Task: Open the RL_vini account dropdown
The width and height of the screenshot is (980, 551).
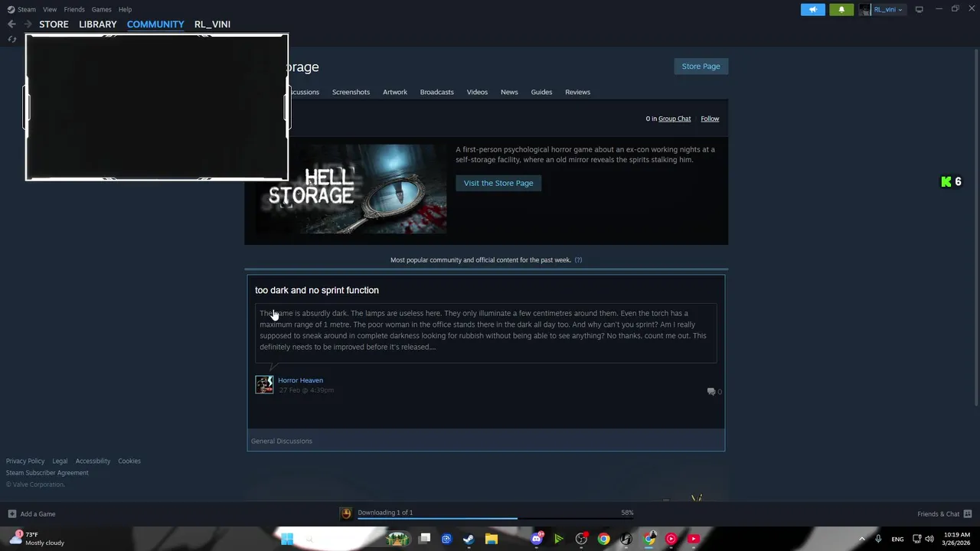Action: tap(882, 9)
